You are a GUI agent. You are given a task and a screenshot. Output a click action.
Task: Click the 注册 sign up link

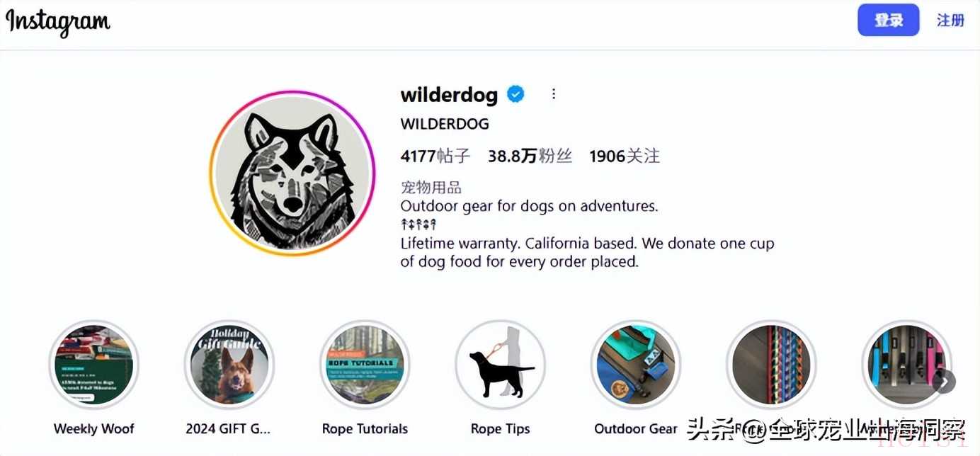pos(950,21)
